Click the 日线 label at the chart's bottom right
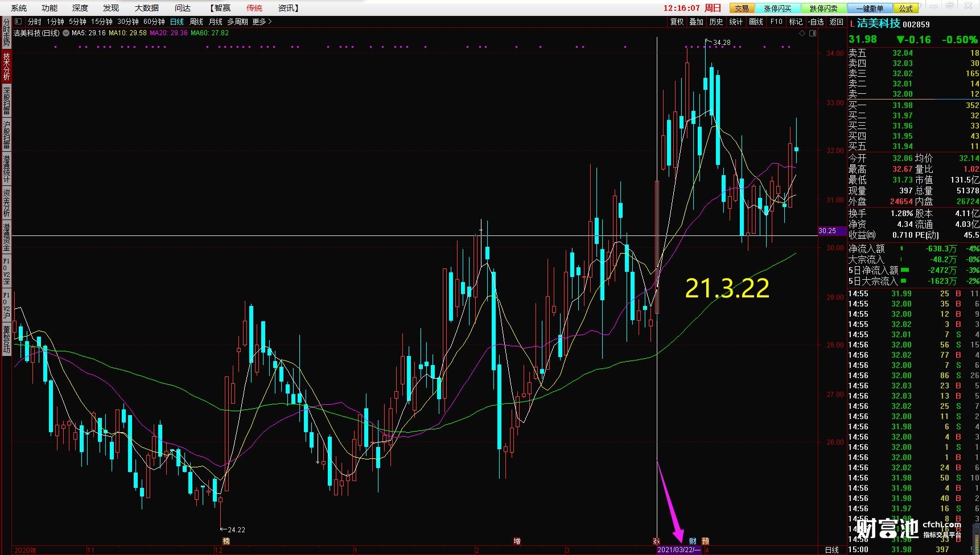This screenshot has height=555, width=980. [832, 550]
